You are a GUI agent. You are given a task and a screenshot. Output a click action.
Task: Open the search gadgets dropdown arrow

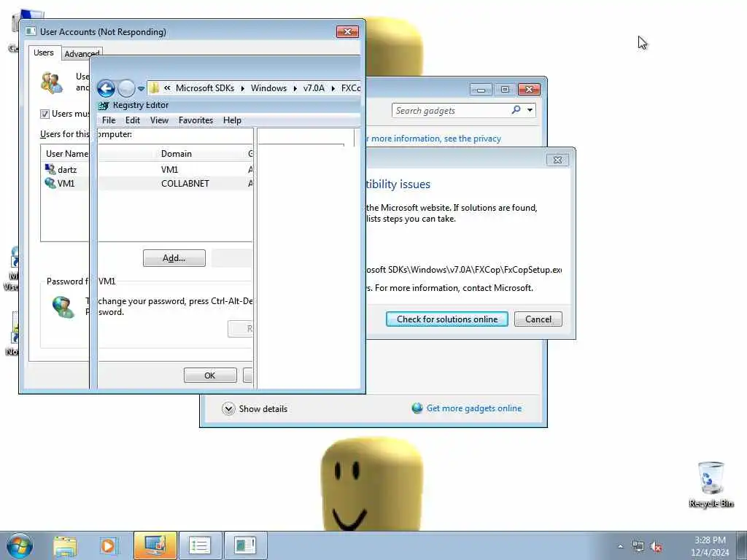530,111
